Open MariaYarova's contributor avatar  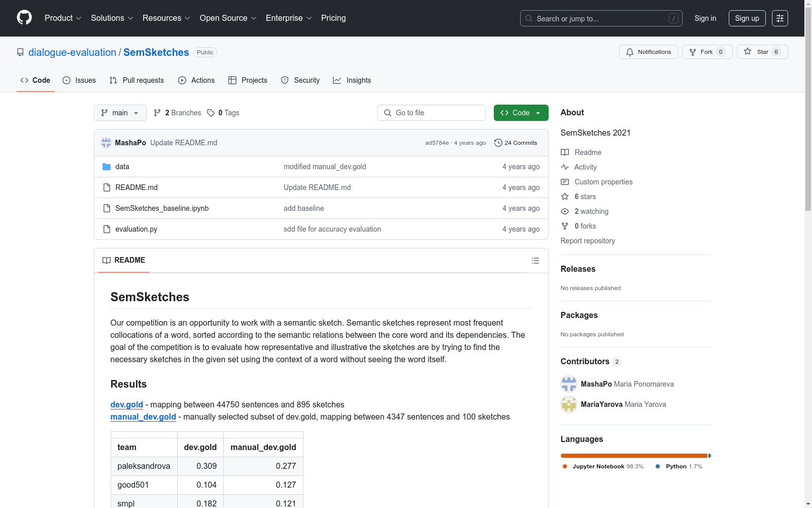[x=569, y=404]
